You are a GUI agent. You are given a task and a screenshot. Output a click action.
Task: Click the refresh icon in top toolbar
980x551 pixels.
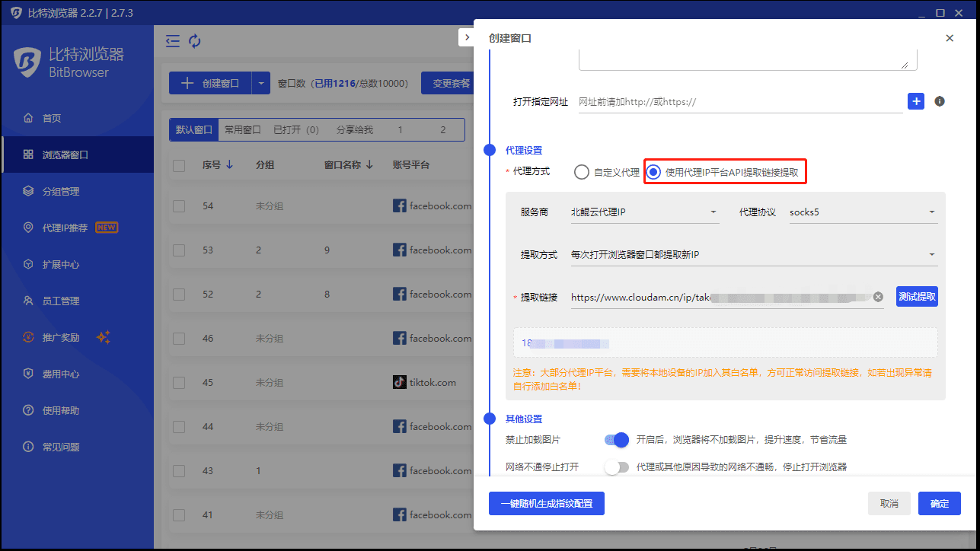195,41
